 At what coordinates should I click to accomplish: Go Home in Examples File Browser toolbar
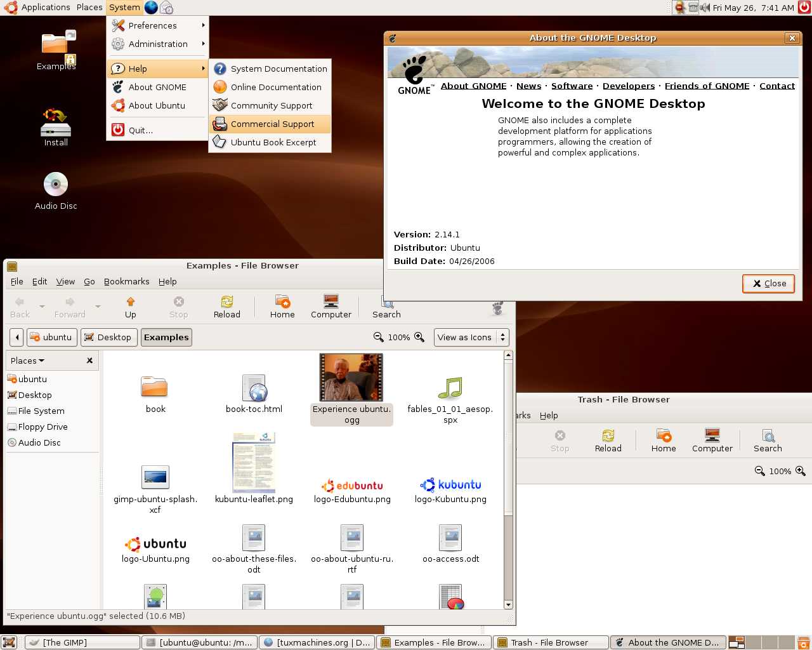tap(282, 307)
